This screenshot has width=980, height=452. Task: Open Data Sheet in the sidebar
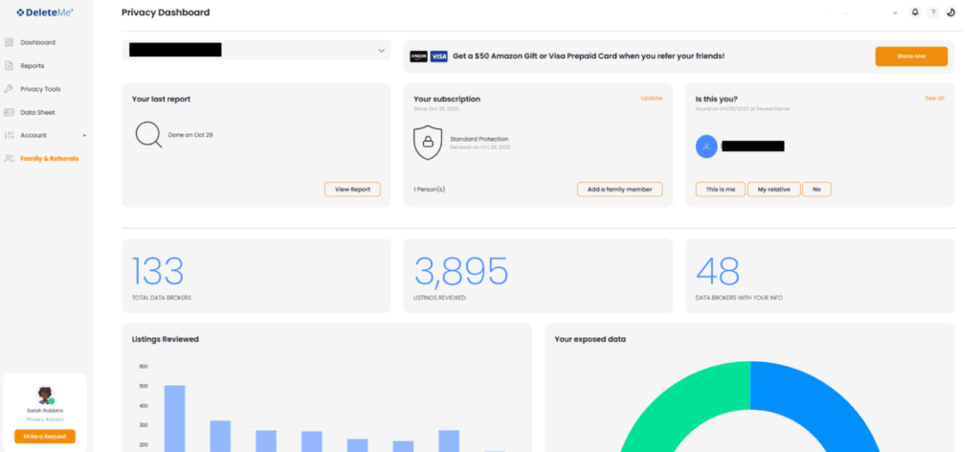pos(37,113)
